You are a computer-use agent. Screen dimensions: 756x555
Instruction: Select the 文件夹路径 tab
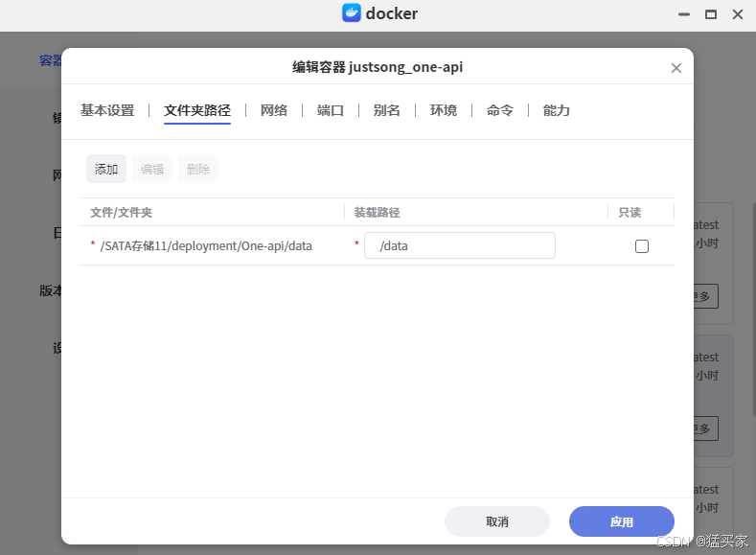coord(197,110)
